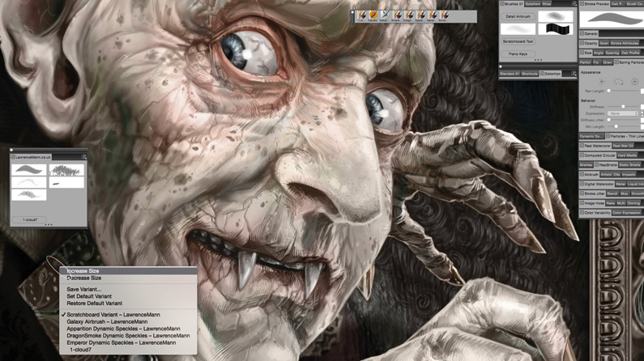Adjust the Min Length slider
Screen dimensions: 644x361
tap(623, 126)
